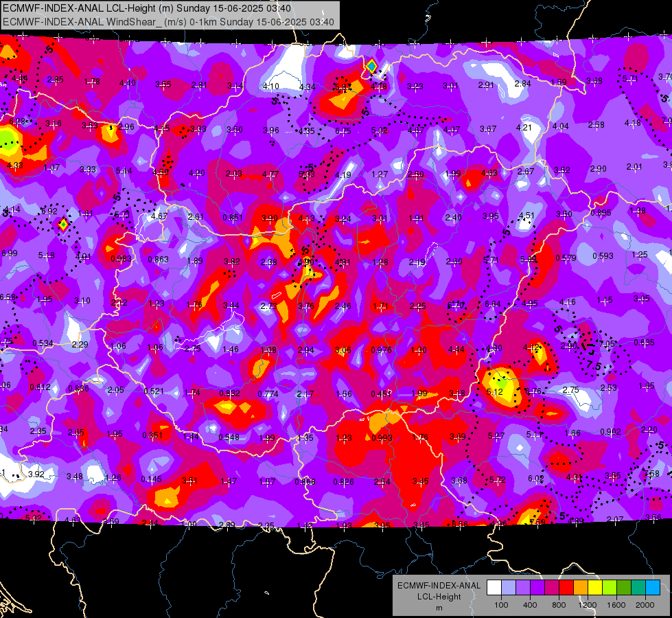Viewport: 672px width, 618px height.
Task: Select the cyan-blue legend color box
Action: coord(653,587)
